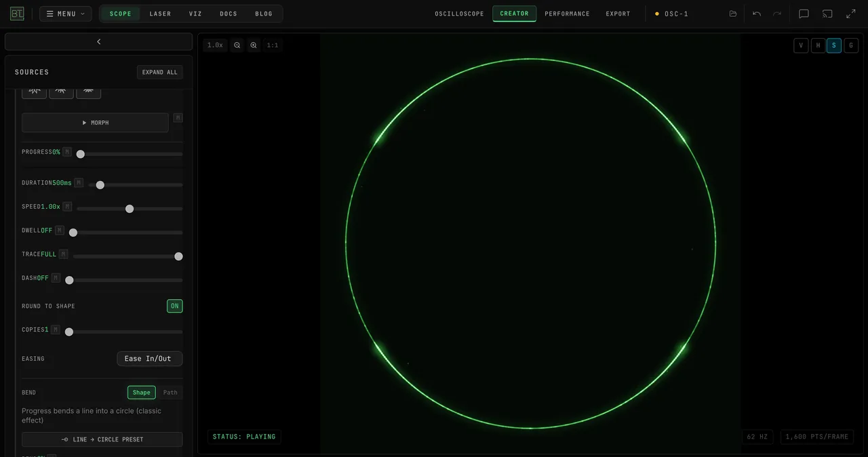
Task: Switch to the OSCILLOSCOPE mode tab
Action: click(x=460, y=14)
